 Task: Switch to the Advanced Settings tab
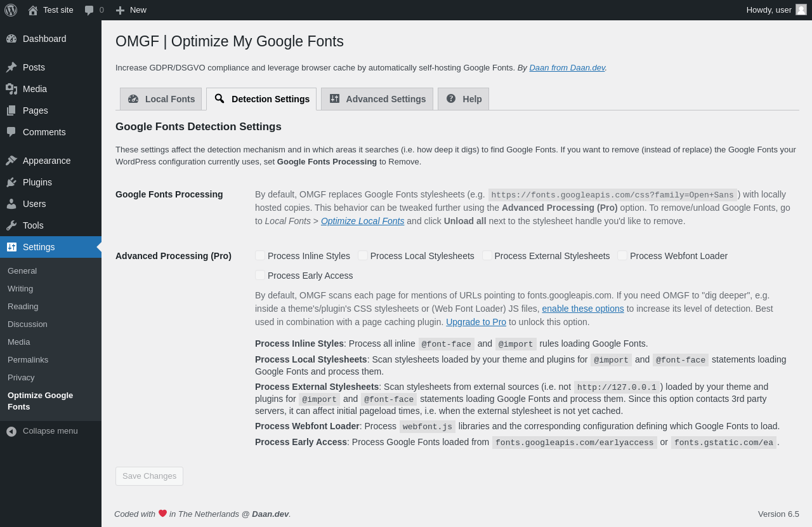click(x=377, y=99)
